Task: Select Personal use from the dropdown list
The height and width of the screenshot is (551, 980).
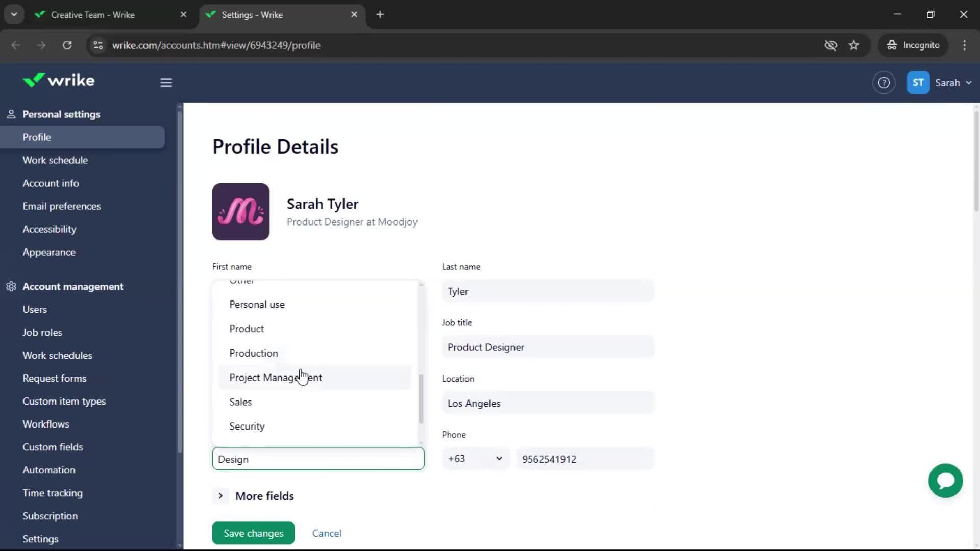Action: [315, 305]
